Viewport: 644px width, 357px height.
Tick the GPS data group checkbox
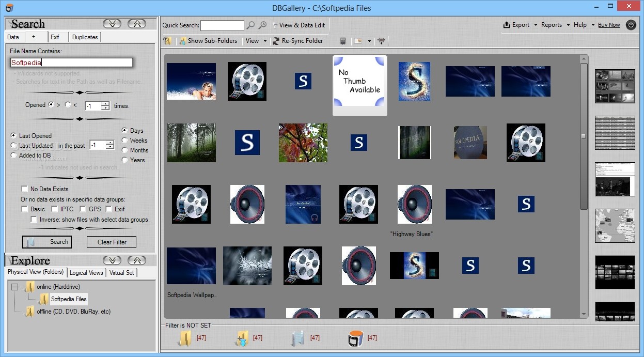83,209
